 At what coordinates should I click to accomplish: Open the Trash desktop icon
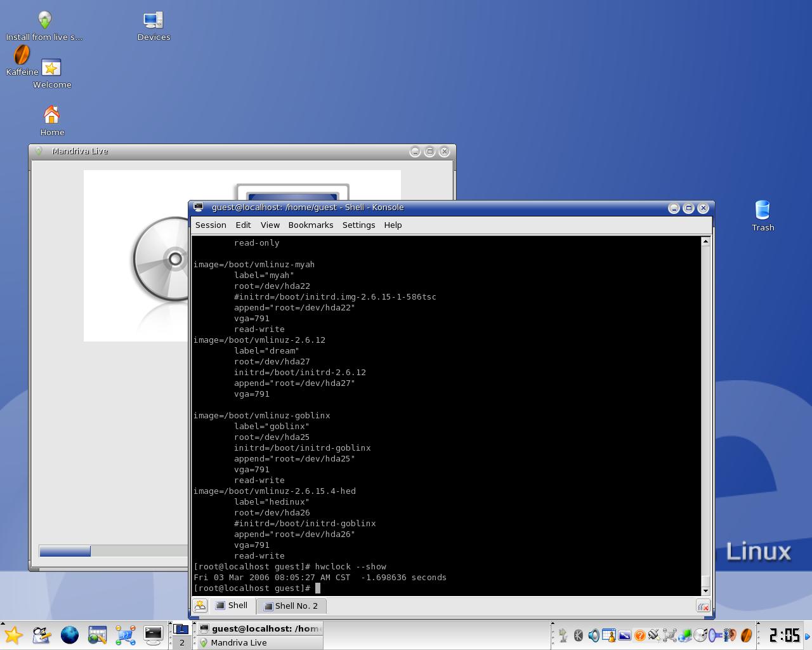(763, 216)
